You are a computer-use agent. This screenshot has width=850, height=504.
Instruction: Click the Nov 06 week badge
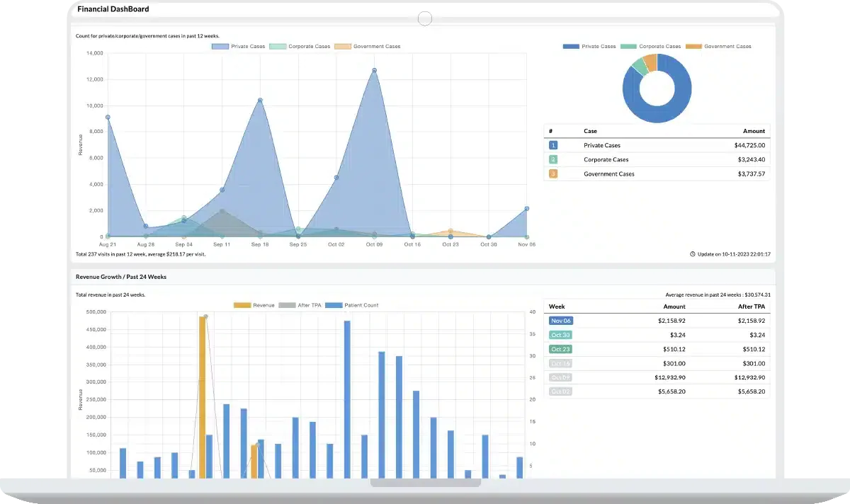click(x=560, y=321)
